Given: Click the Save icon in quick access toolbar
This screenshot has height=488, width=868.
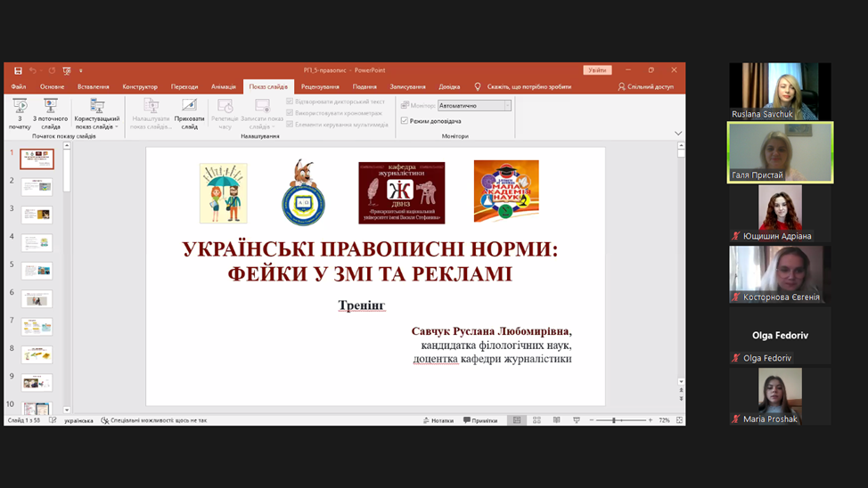Looking at the screenshot, I should tap(18, 70).
